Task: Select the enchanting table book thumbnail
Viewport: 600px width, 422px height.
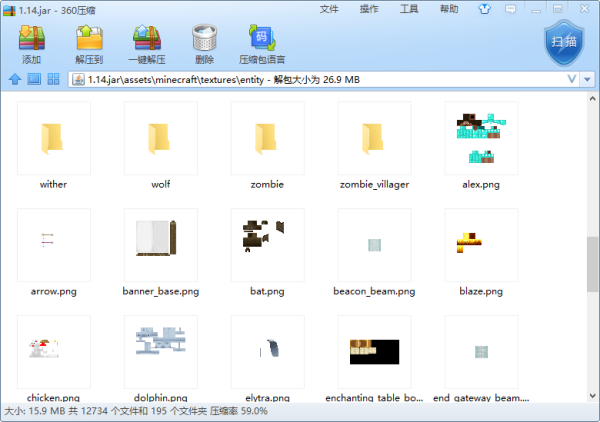Action: click(x=375, y=352)
